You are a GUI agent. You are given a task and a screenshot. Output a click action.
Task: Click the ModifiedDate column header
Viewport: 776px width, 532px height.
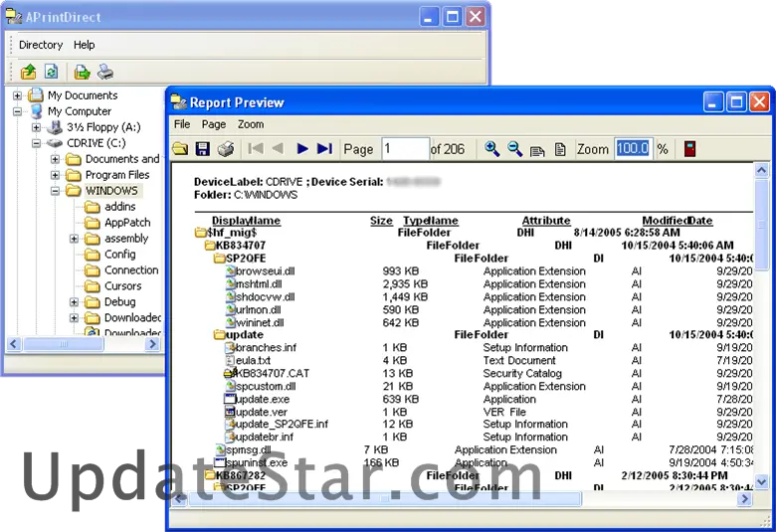[678, 221]
